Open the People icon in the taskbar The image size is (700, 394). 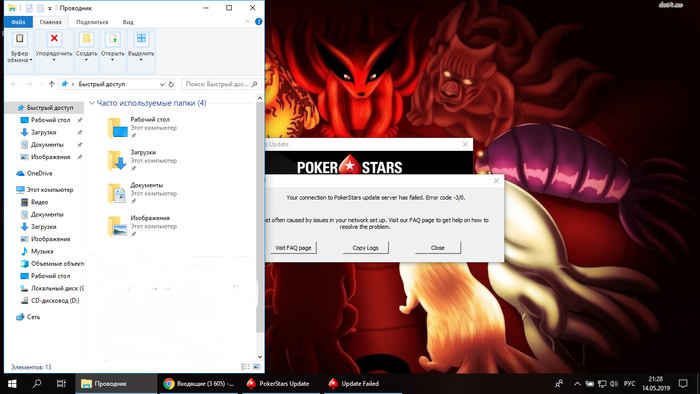pyautogui.click(x=558, y=384)
